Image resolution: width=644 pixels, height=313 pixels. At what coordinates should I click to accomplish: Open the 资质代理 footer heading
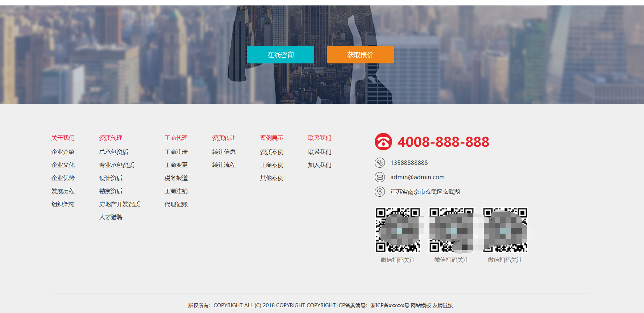click(x=111, y=138)
